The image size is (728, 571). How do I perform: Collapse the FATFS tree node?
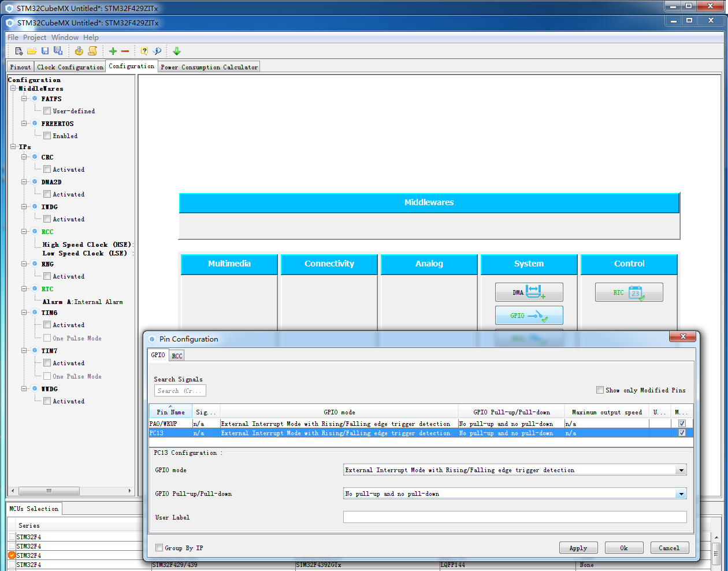[x=24, y=99]
